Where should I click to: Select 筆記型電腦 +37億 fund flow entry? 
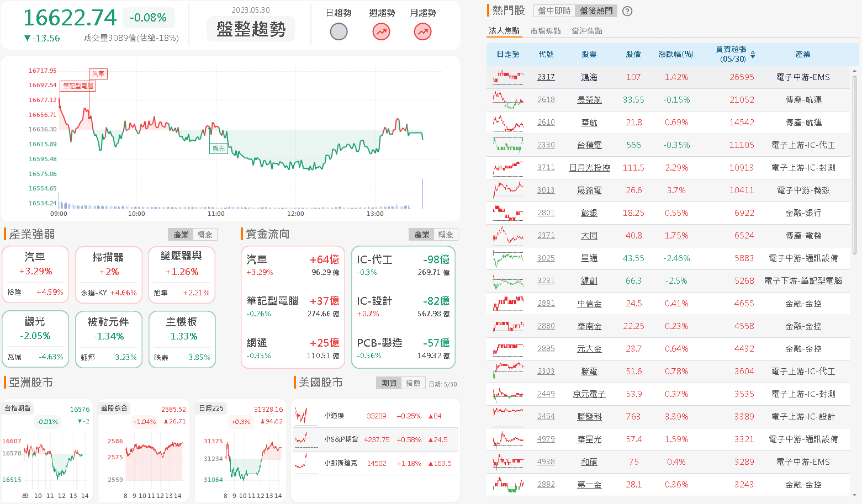(293, 307)
